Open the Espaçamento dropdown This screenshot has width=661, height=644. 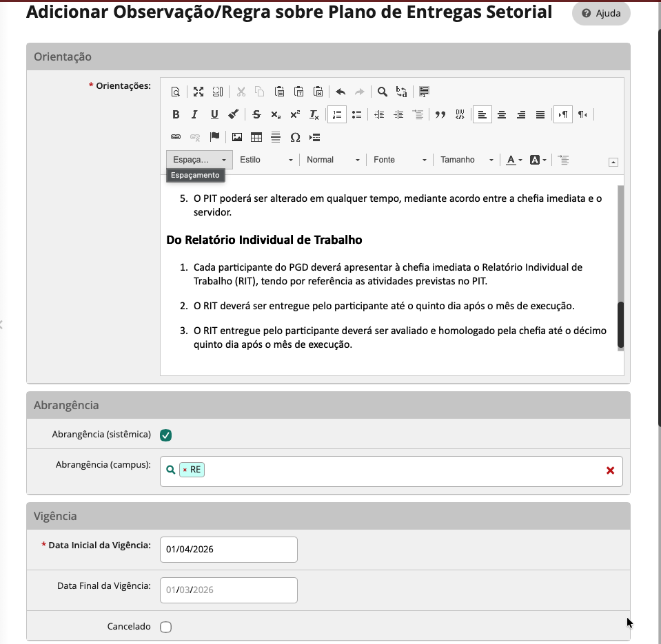coord(199,160)
